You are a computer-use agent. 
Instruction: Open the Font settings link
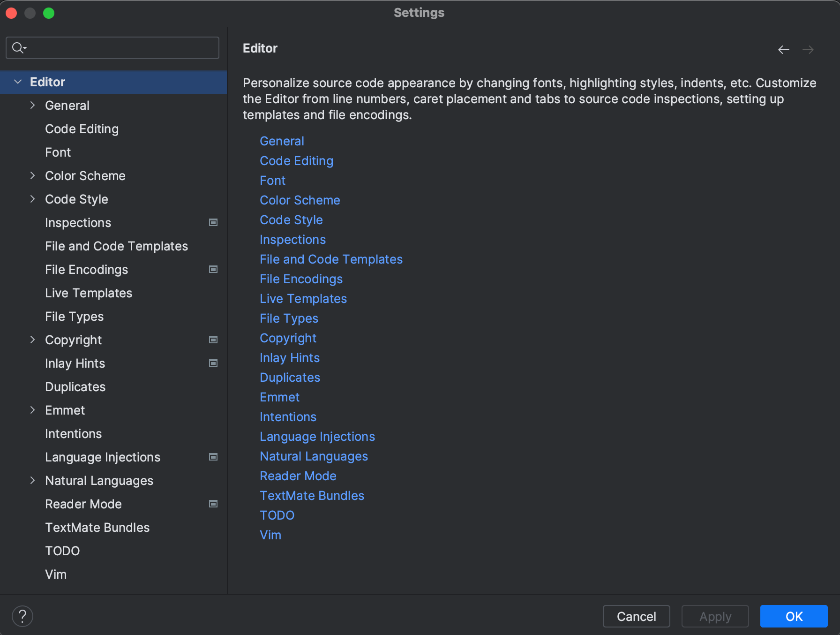pos(272,180)
